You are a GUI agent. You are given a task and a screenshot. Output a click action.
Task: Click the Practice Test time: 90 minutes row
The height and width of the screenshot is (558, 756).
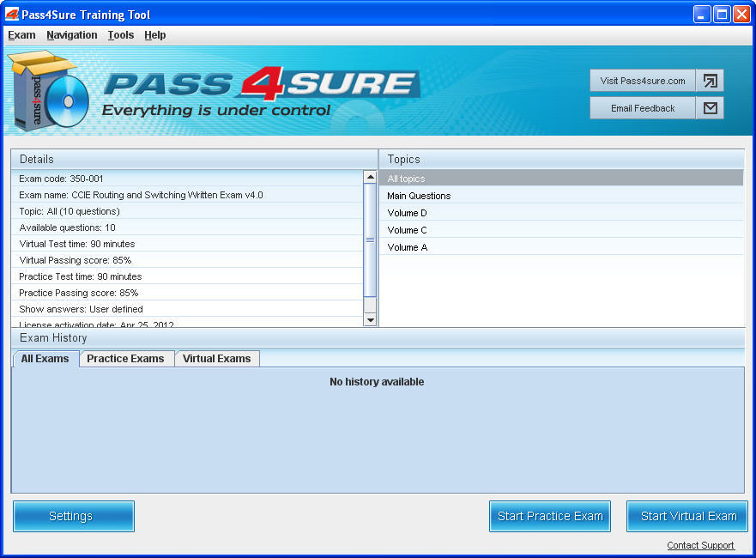click(x=187, y=276)
